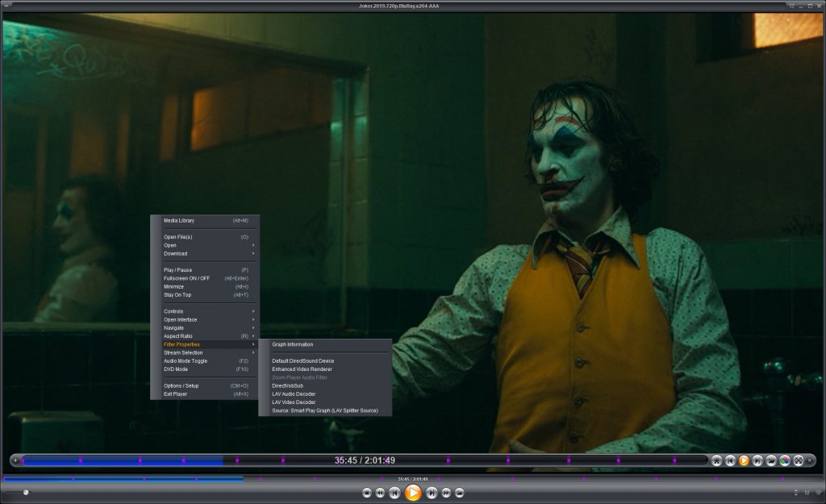Select LAV Audio Decoder entry
826x504 pixels.
coord(326,394)
